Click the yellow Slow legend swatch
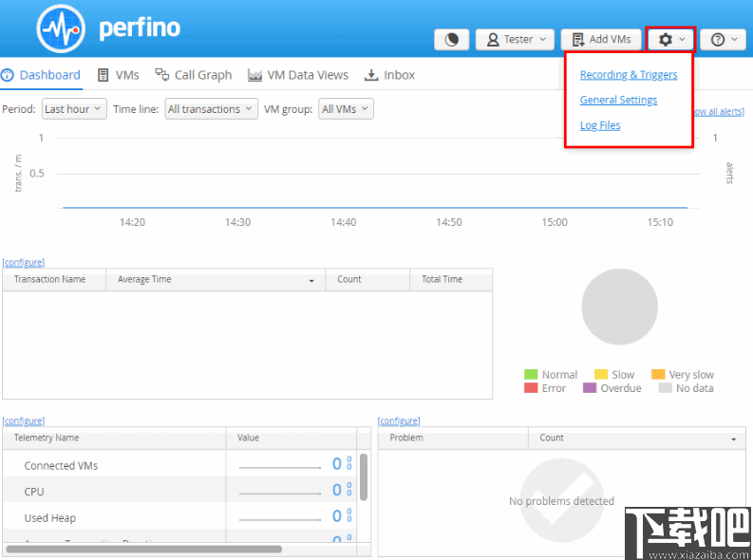 (x=601, y=374)
